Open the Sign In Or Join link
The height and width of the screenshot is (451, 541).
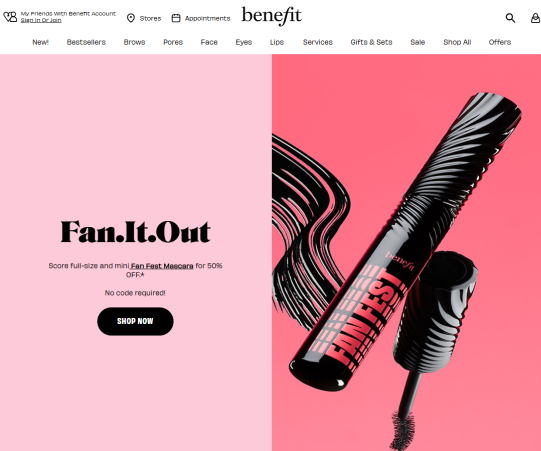41,20
